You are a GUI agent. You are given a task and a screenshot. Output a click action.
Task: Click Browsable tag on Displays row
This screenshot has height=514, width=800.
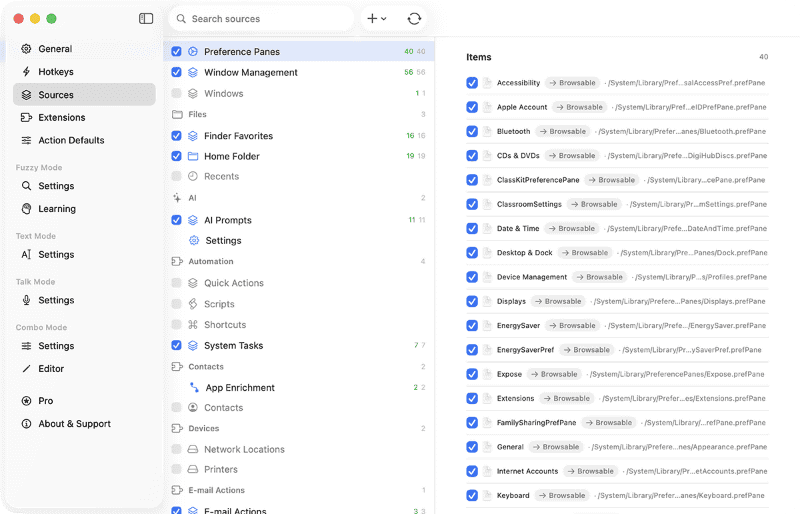(x=558, y=301)
